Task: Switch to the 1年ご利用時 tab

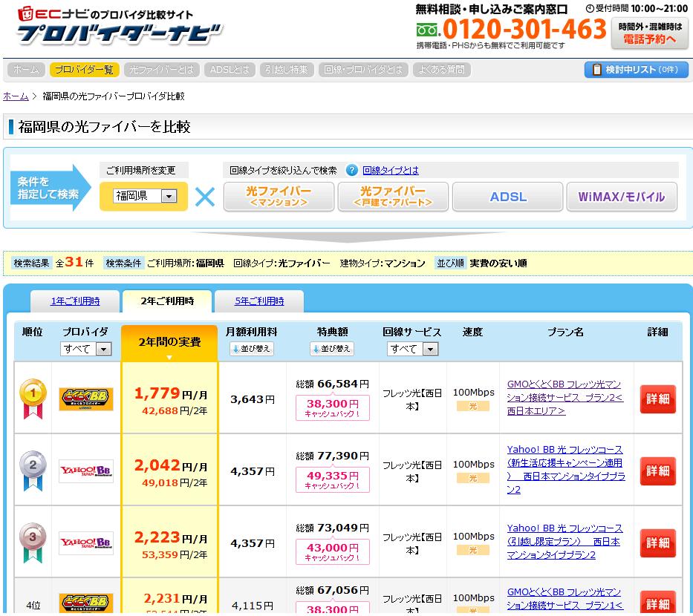Action: click(75, 301)
